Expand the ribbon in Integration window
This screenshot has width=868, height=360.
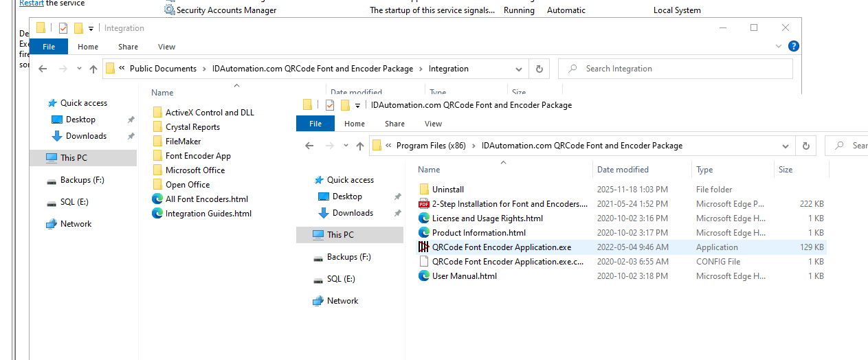(x=779, y=47)
